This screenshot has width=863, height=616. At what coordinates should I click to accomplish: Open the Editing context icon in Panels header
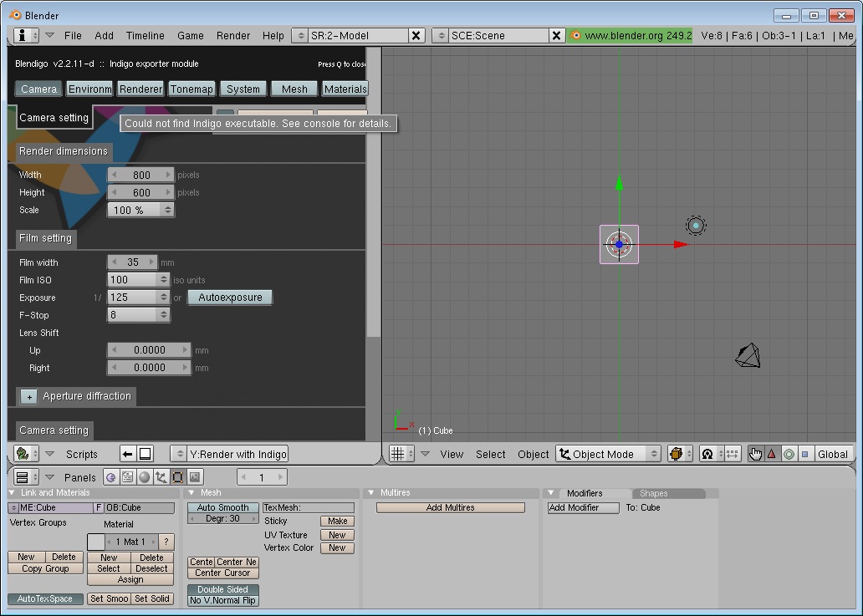pos(177,477)
